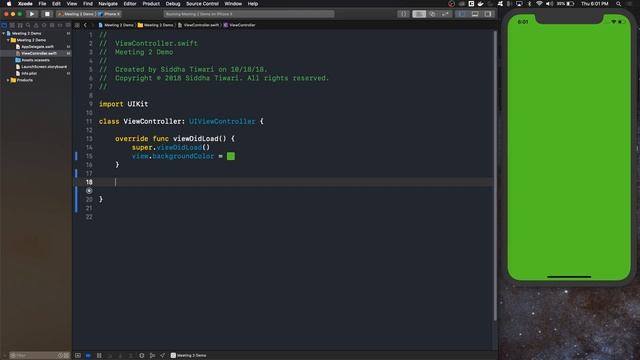640x360 pixels.
Task: Open the Apple menu
Action: (x=9, y=4)
